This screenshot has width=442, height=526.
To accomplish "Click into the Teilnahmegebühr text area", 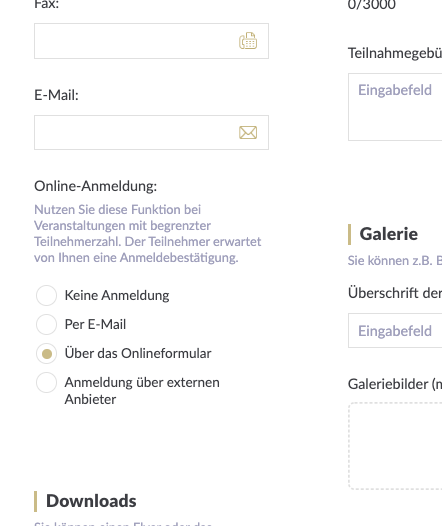I will point(395,107).
